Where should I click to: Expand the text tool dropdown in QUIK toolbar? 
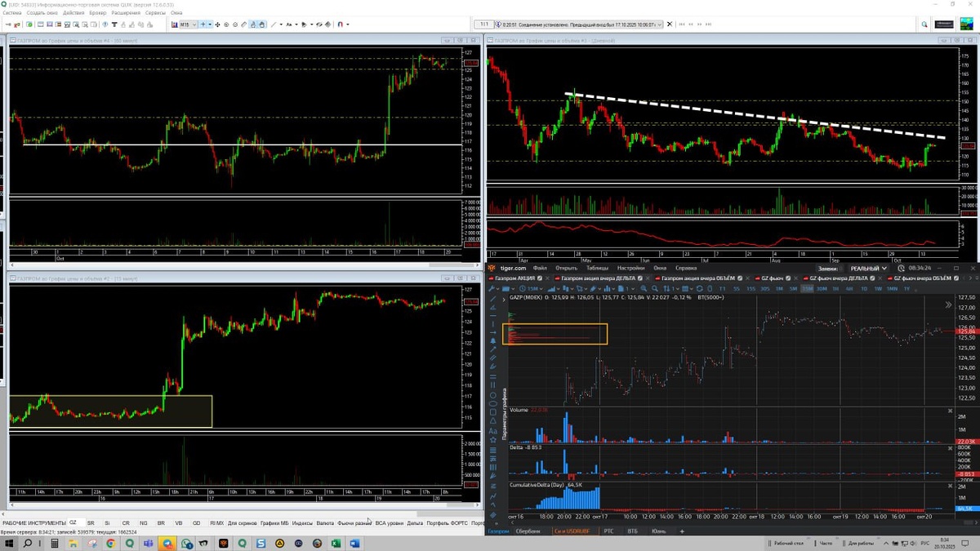[x=296, y=24]
